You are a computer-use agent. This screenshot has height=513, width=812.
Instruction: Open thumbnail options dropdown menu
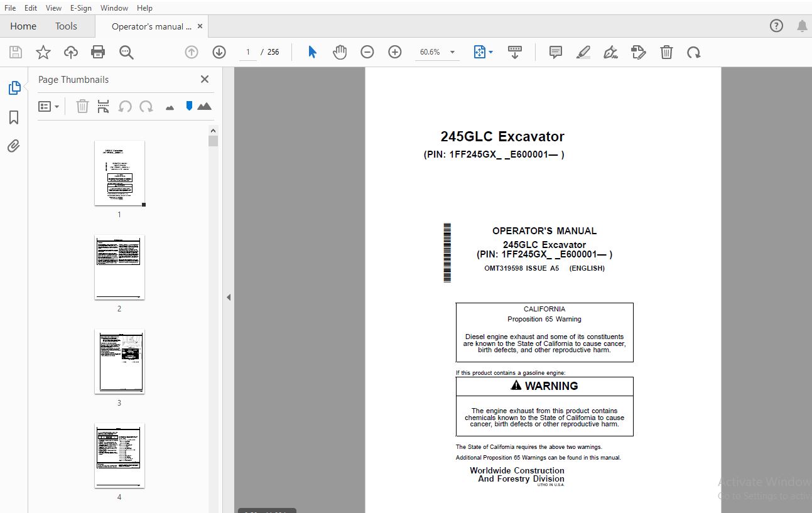point(49,107)
